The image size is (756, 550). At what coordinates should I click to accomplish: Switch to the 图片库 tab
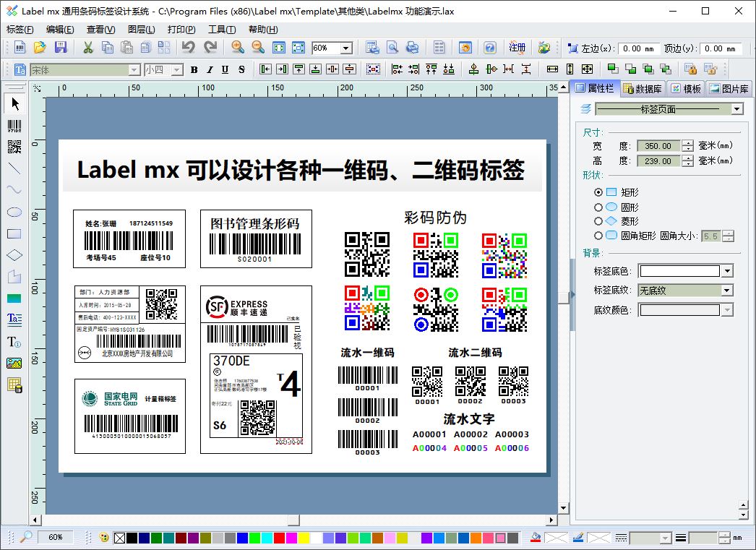729,89
